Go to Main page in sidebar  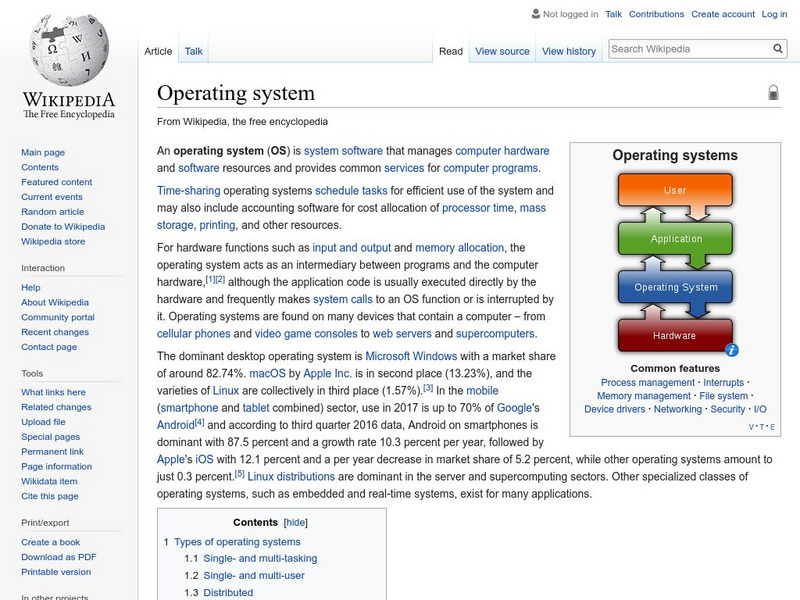[x=43, y=152]
